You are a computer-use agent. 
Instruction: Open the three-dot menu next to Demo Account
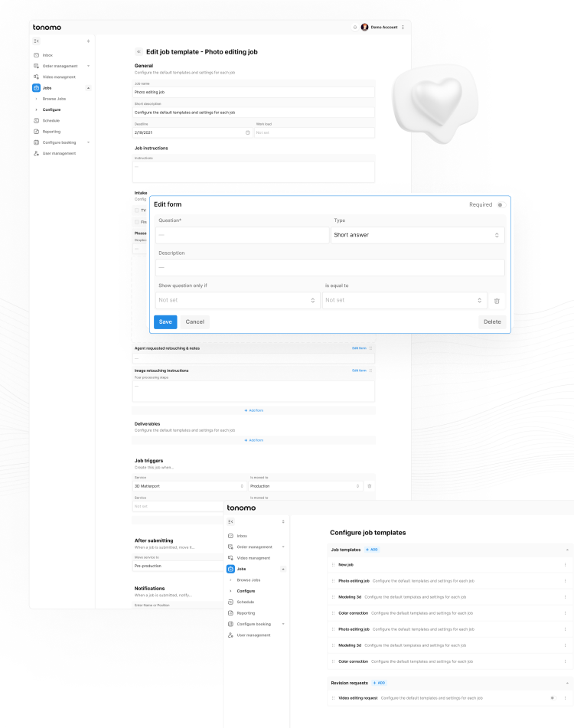coord(403,27)
